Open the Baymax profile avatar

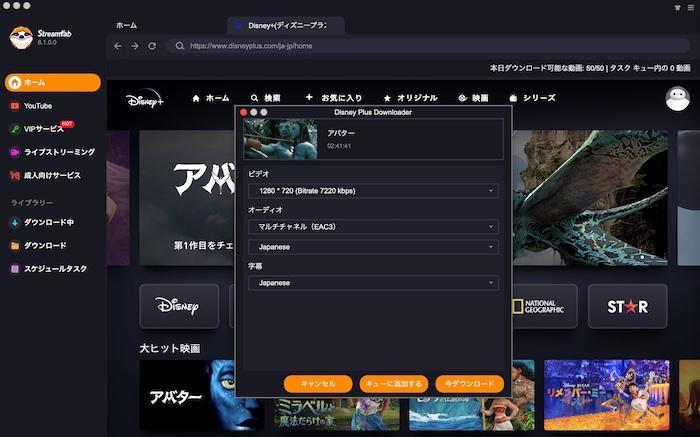(677, 99)
